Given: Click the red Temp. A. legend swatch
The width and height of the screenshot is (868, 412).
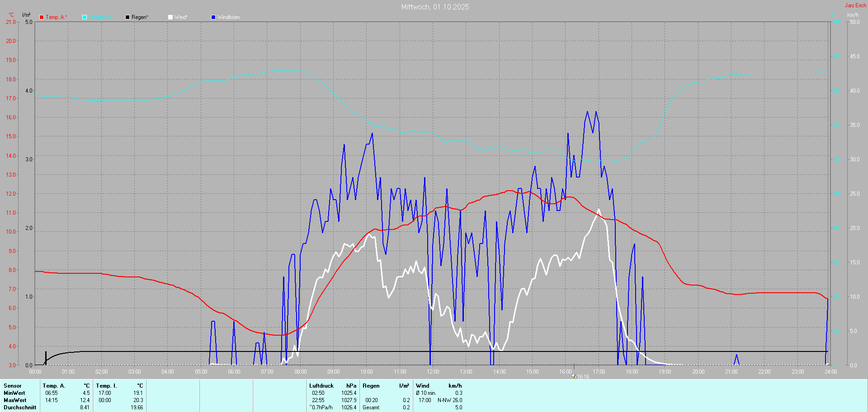Looking at the screenshot, I should point(42,17).
